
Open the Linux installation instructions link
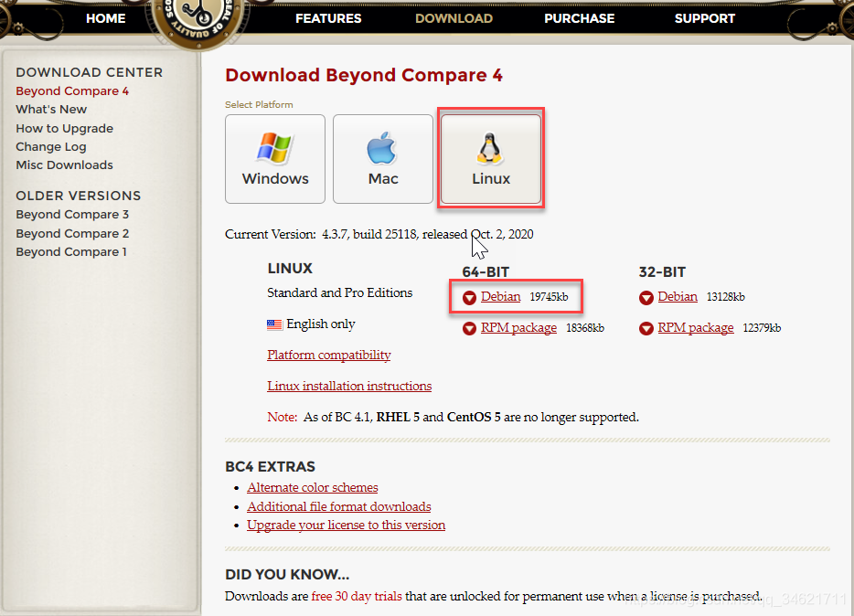349,386
